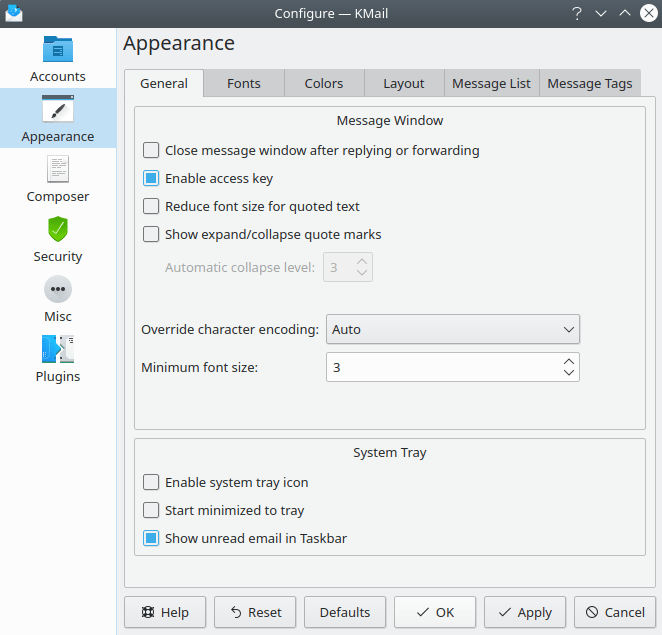Switch to the Fonts tab
Screen dimensions: 662x635
(x=244, y=84)
